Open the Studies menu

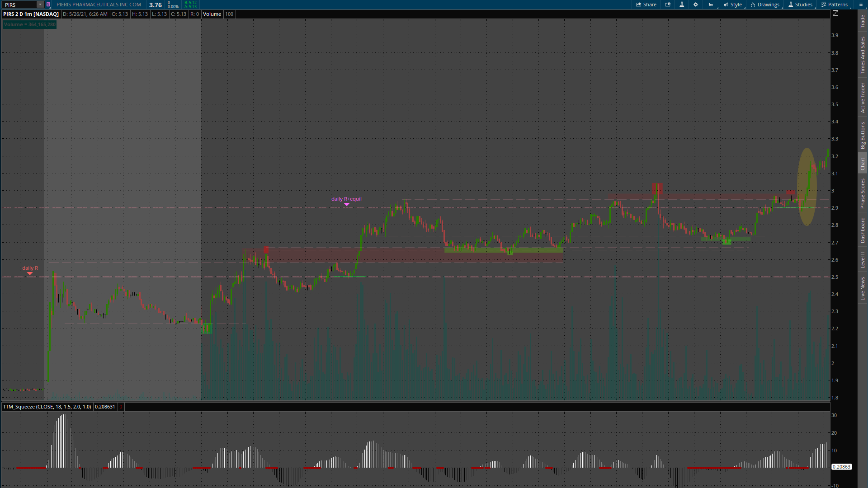[x=800, y=5]
